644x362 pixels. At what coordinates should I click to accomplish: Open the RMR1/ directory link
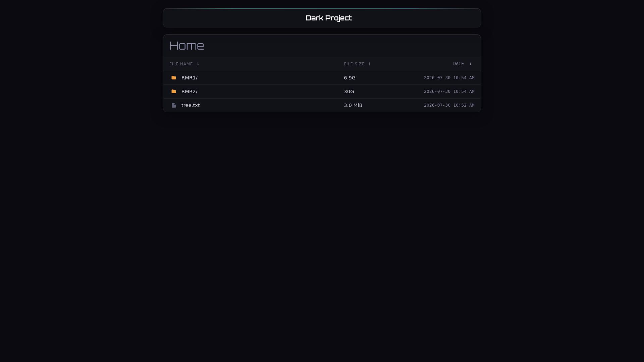(190, 78)
